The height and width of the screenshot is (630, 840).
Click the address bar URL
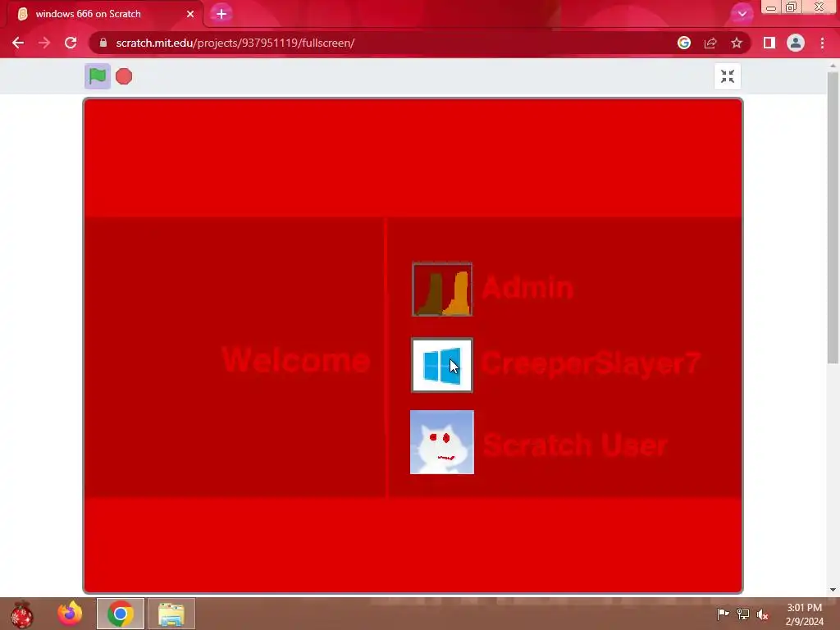[x=235, y=43]
